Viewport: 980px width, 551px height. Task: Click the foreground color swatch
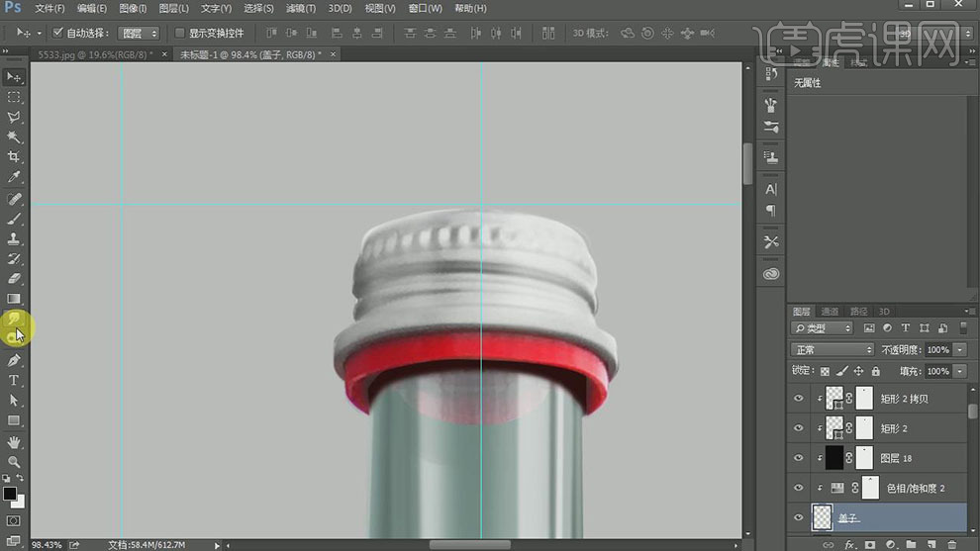tap(9, 494)
